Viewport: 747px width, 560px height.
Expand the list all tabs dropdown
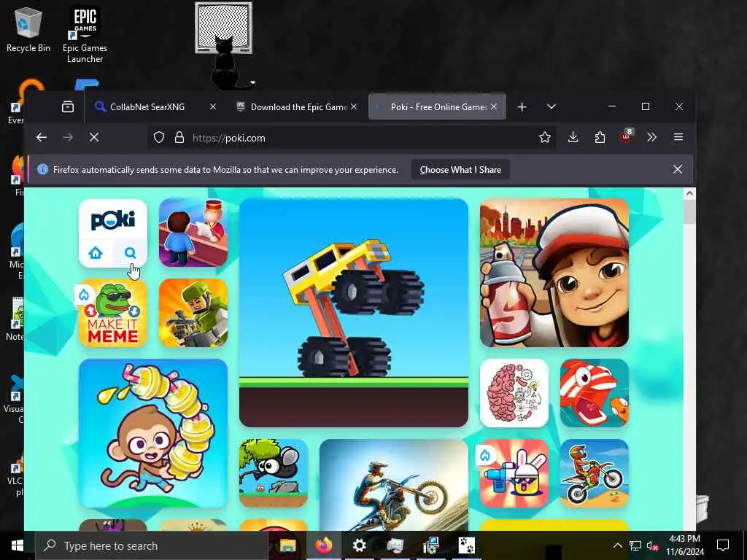click(551, 106)
